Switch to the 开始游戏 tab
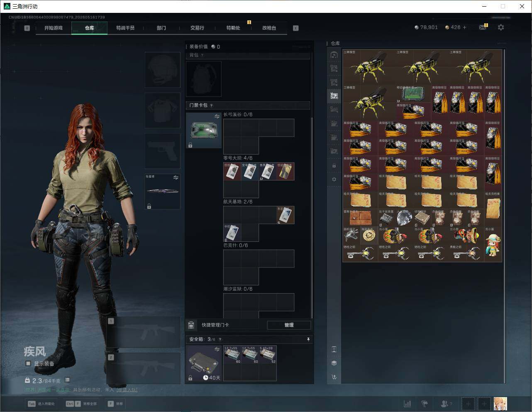The height and width of the screenshot is (412, 532). (54, 28)
